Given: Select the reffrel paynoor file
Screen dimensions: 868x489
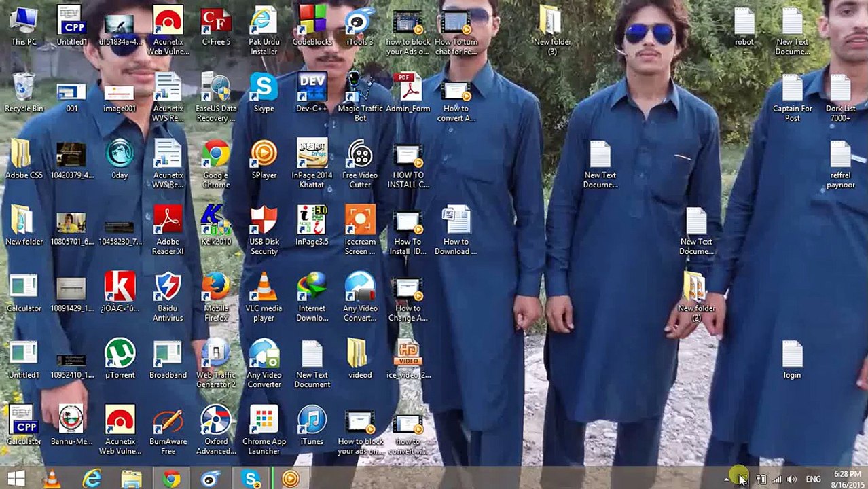Looking at the screenshot, I should 841,165.
